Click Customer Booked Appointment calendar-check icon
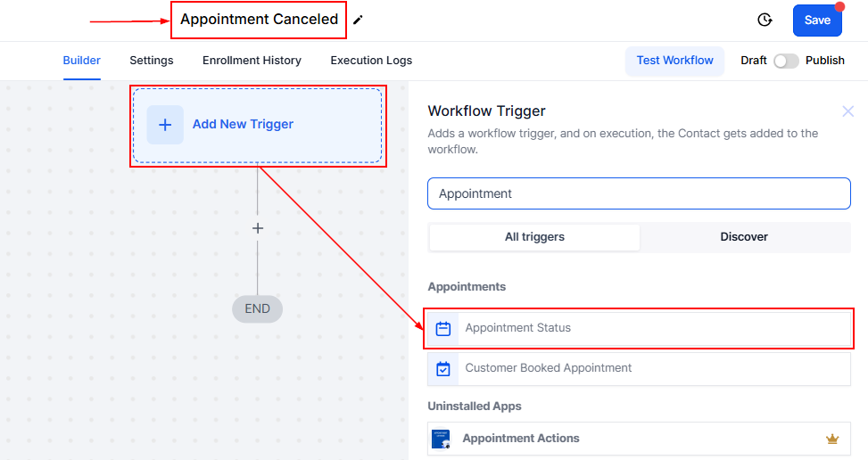The width and height of the screenshot is (868, 460). tap(443, 368)
